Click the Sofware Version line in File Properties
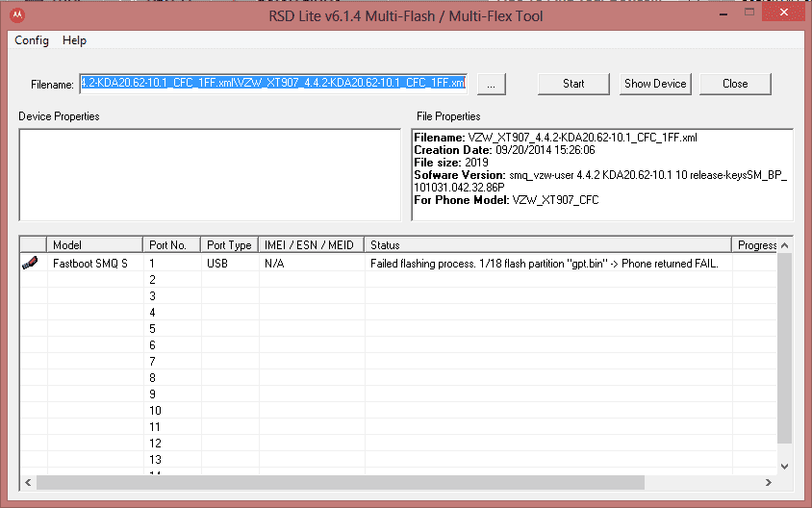The height and width of the screenshot is (508, 812). (x=600, y=181)
